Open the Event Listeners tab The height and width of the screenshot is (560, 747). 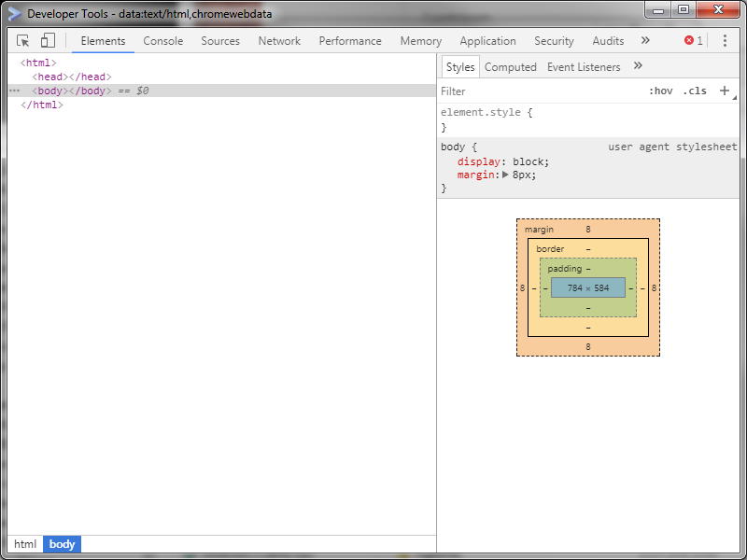(x=584, y=67)
